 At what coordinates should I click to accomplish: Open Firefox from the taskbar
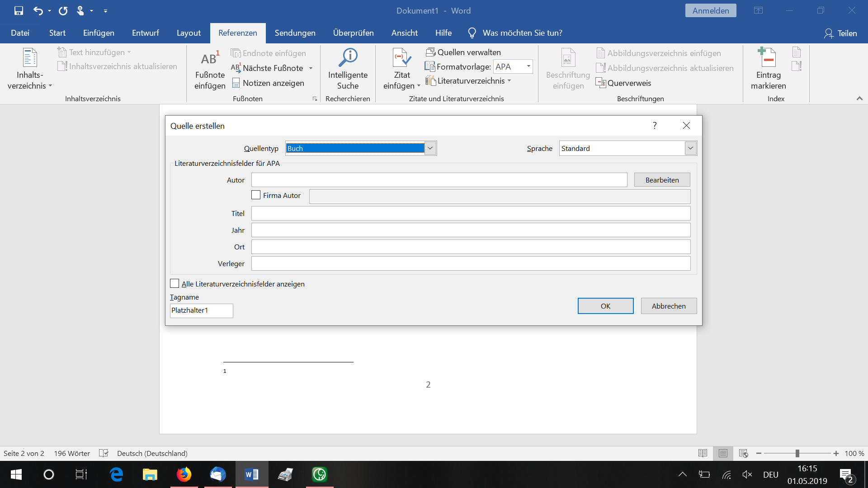pyautogui.click(x=184, y=474)
